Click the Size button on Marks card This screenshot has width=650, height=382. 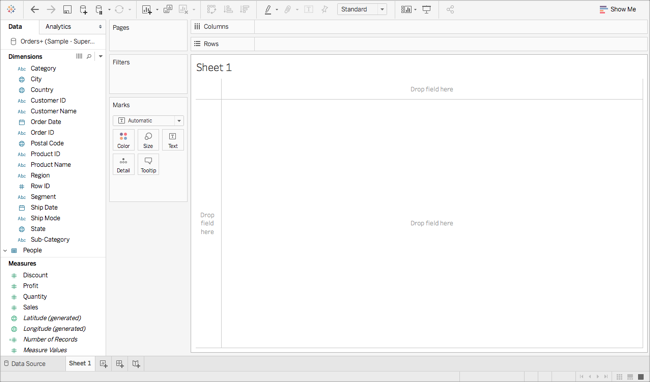coord(148,140)
